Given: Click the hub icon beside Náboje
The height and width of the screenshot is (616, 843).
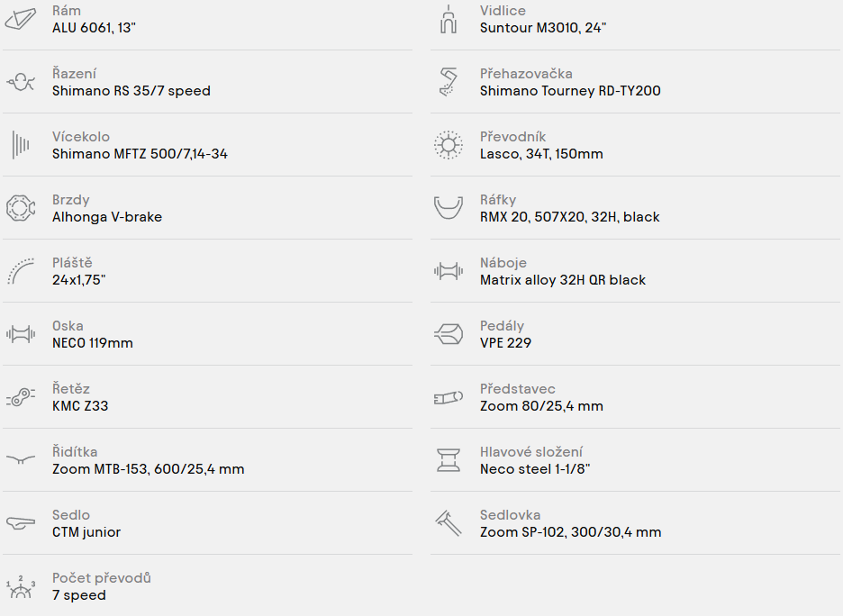Looking at the screenshot, I should point(449,271).
